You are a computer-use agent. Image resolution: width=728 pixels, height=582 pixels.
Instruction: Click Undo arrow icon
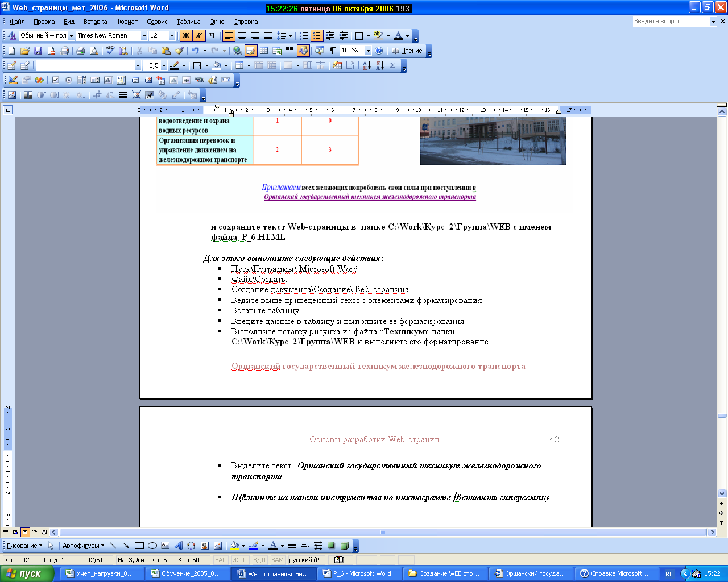pos(195,51)
